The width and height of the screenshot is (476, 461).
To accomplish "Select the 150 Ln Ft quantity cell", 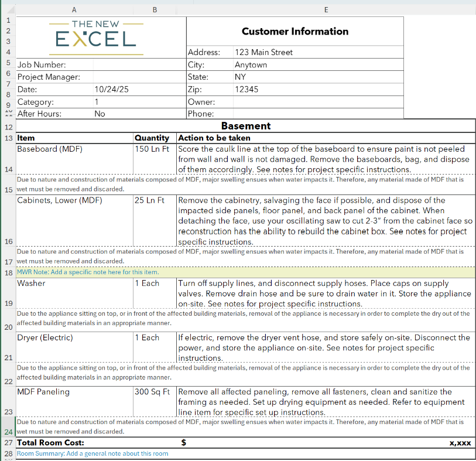I will (x=155, y=159).
